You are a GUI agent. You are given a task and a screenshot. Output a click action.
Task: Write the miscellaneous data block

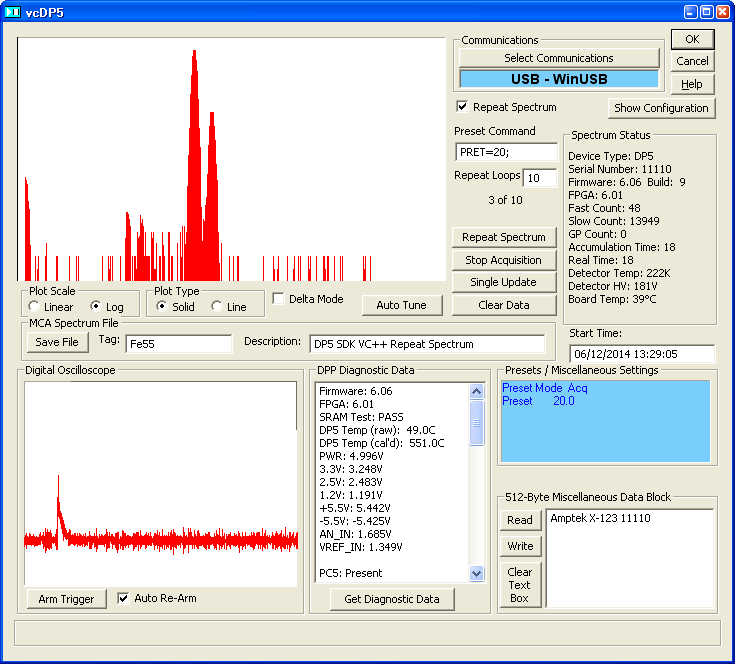(520, 546)
